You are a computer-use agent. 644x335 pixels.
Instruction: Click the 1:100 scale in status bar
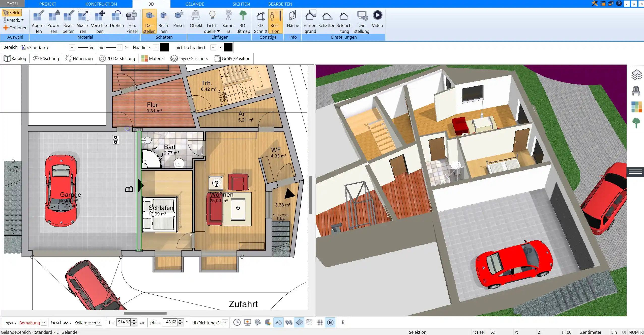pyautogui.click(x=566, y=332)
